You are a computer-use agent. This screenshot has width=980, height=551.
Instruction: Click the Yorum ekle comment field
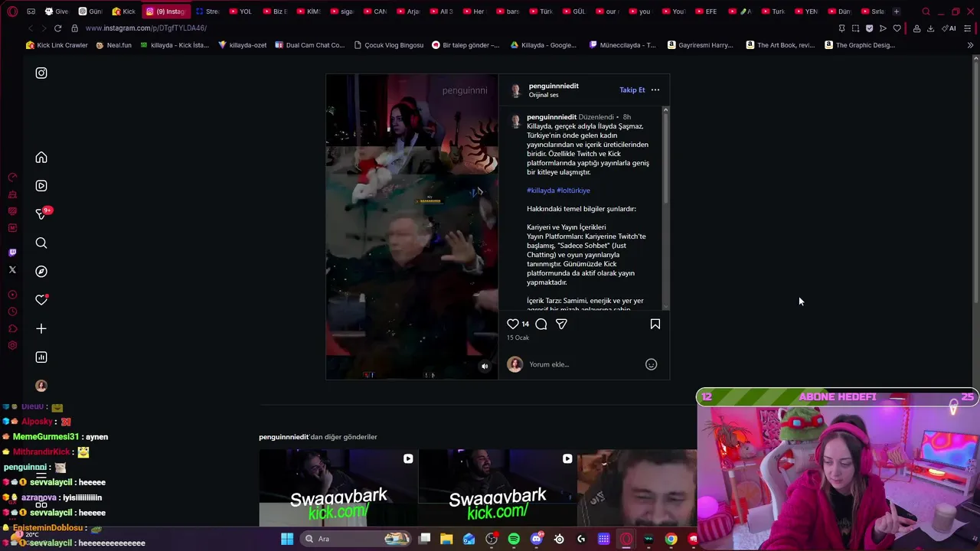tap(582, 364)
